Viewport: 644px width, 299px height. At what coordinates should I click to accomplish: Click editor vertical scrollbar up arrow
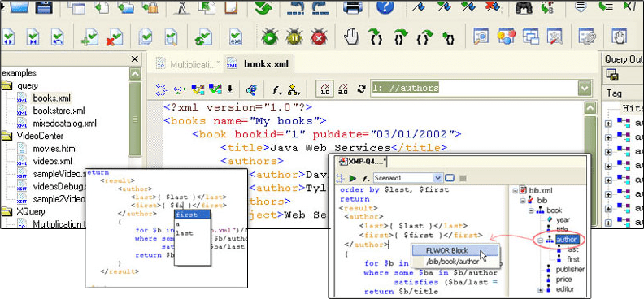click(590, 108)
